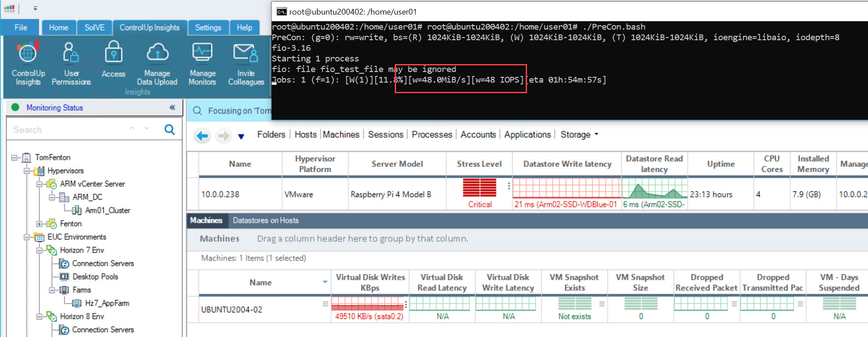Select the Machines sub-tab

206,220
